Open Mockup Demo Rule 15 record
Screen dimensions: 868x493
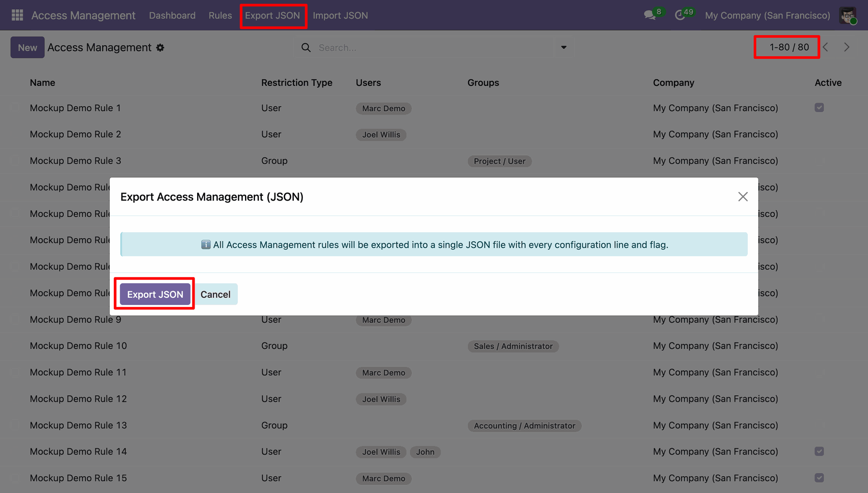(x=78, y=478)
